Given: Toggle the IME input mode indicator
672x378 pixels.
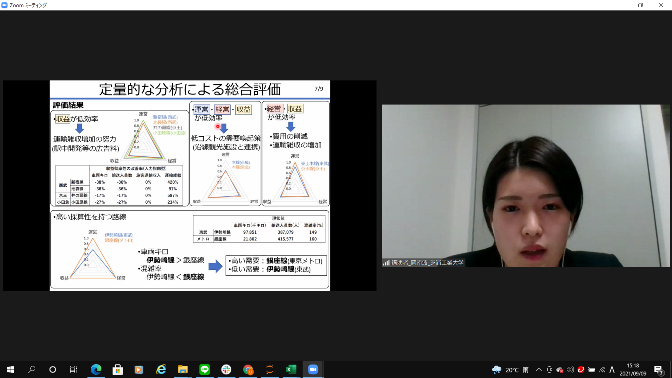Looking at the screenshot, I should (612, 369).
